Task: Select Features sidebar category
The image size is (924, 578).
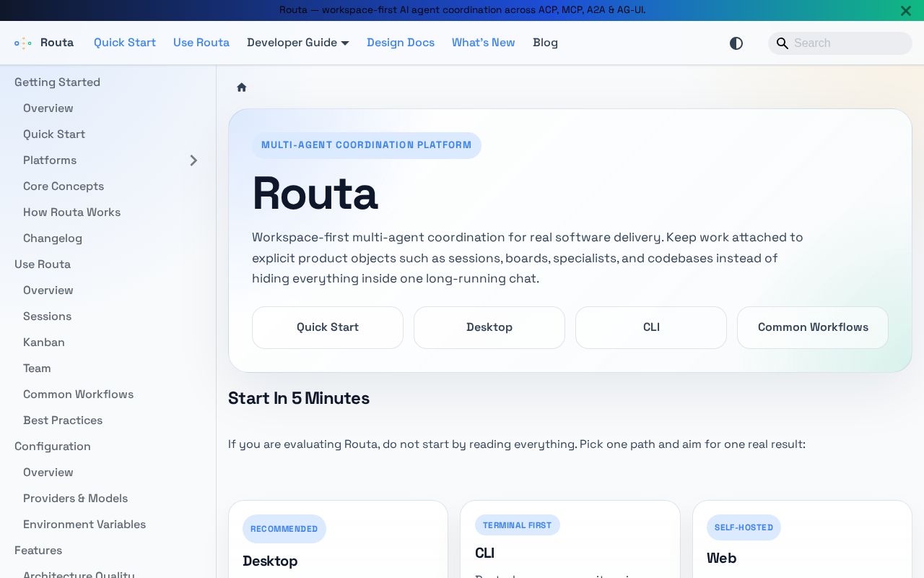Action: pos(38,551)
